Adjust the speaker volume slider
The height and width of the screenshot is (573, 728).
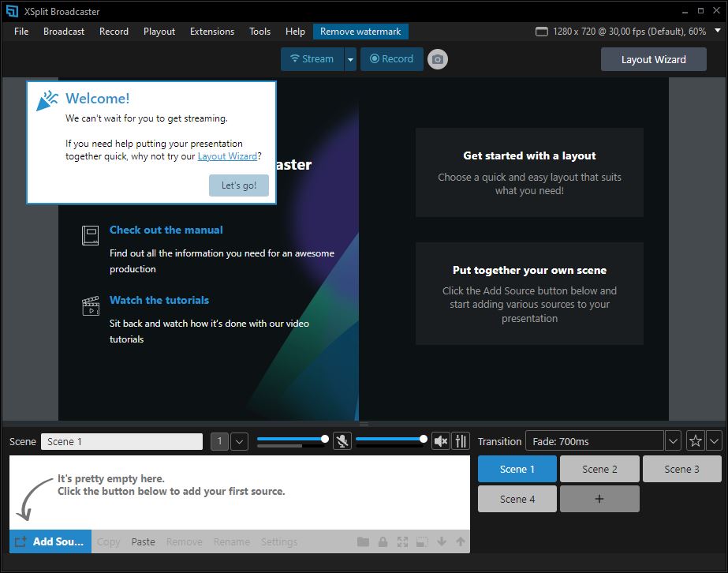391,439
